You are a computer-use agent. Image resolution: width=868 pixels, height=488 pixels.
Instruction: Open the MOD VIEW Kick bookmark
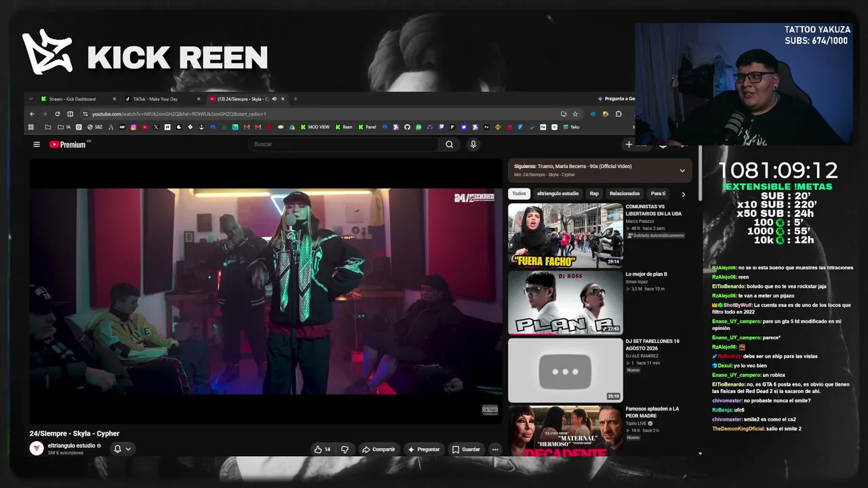point(315,127)
